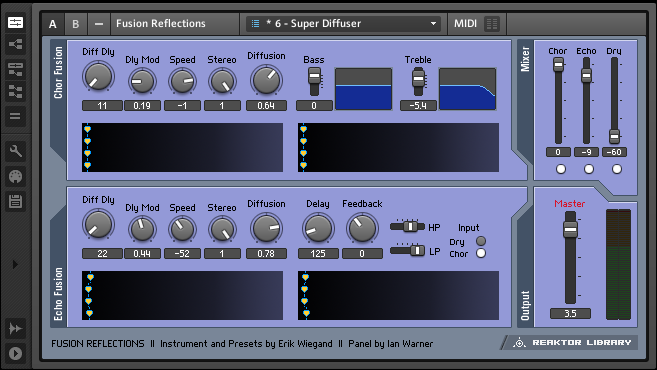Screen dimensions: 657x370
Task: Click the MIDI label in header
Action: pyautogui.click(x=465, y=23)
